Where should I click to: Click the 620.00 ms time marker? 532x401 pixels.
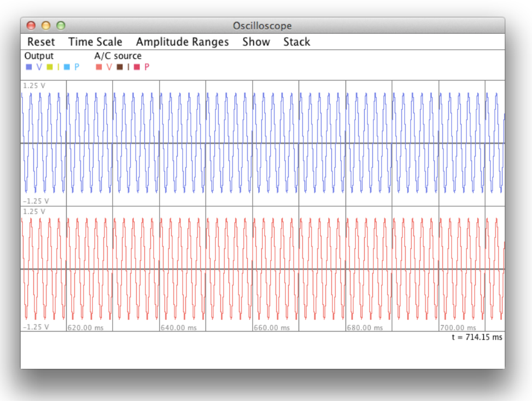pyautogui.click(x=85, y=328)
